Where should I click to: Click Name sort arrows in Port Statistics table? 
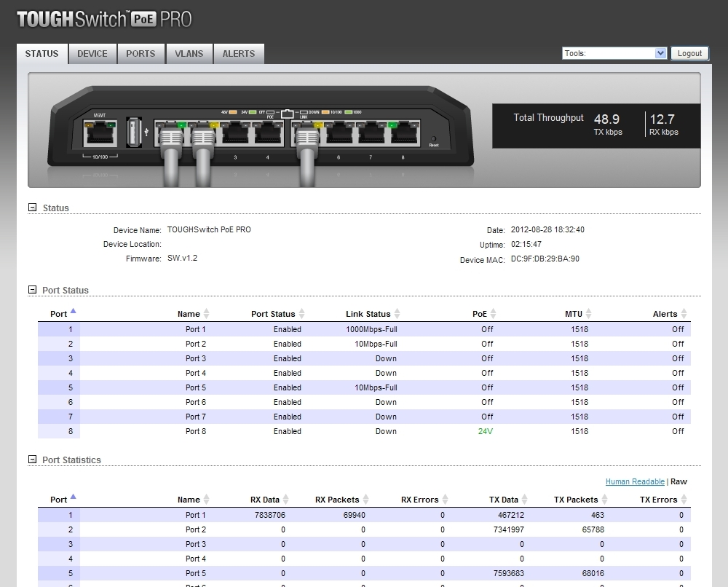pos(206,499)
